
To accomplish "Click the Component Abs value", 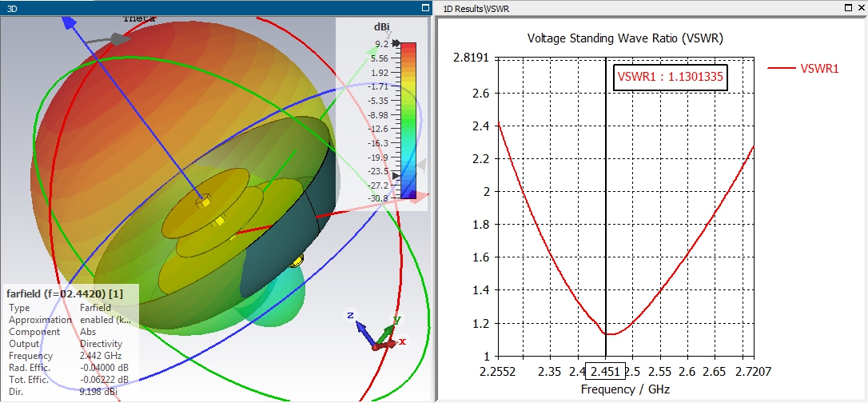I will click(x=87, y=332).
